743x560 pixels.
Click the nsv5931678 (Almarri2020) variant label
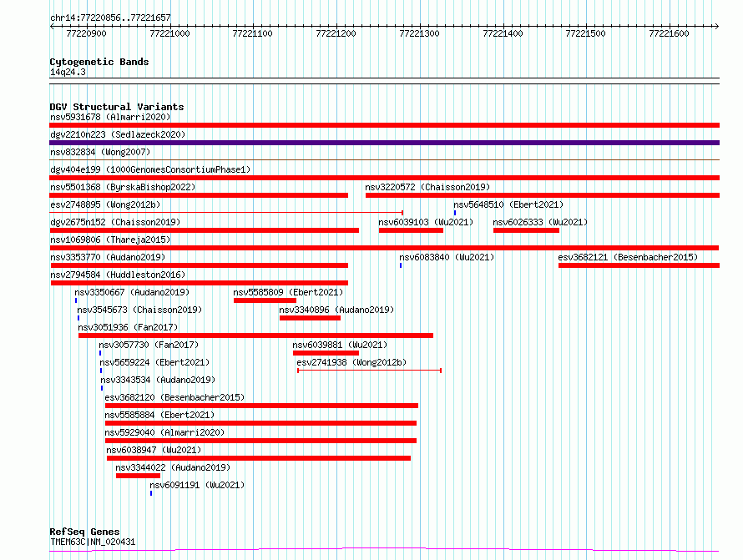pos(110,117)
